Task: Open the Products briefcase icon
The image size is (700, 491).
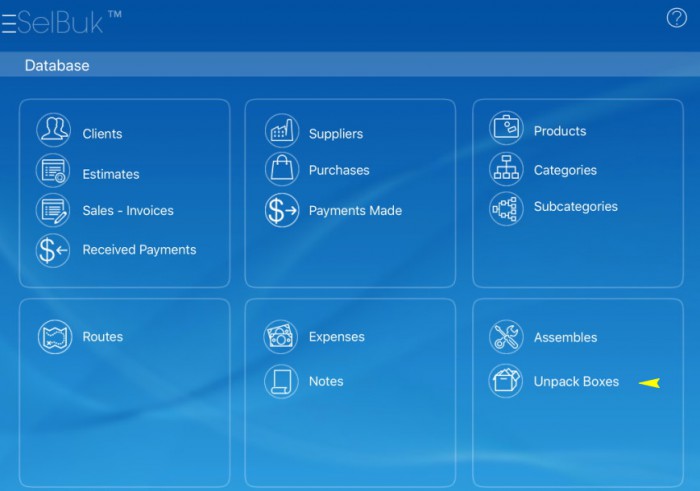Action: point(506,129)
